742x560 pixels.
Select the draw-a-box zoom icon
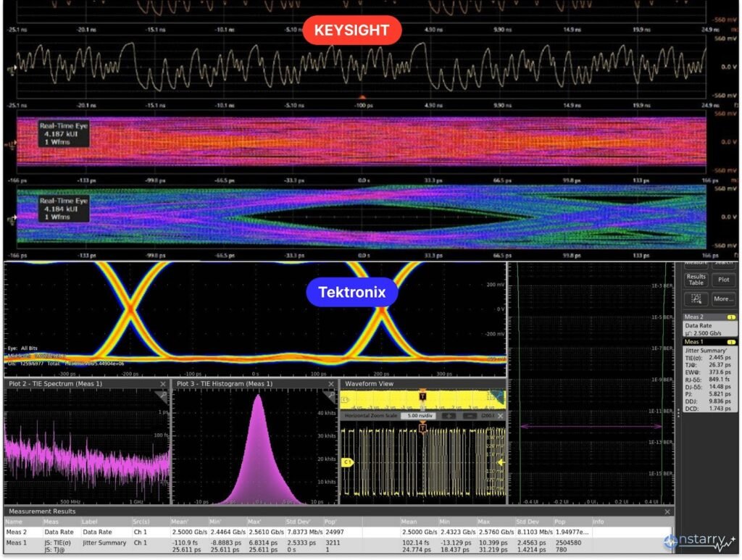[696, 298]
